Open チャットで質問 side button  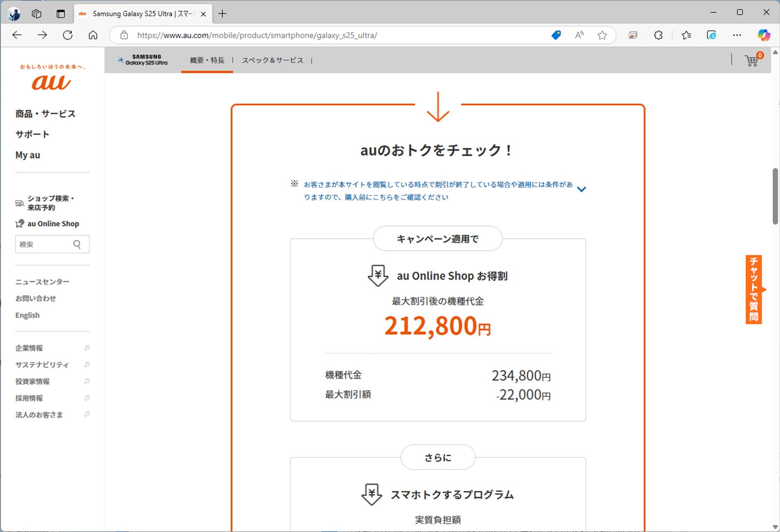pyautogui.click(x=754, y=290)
